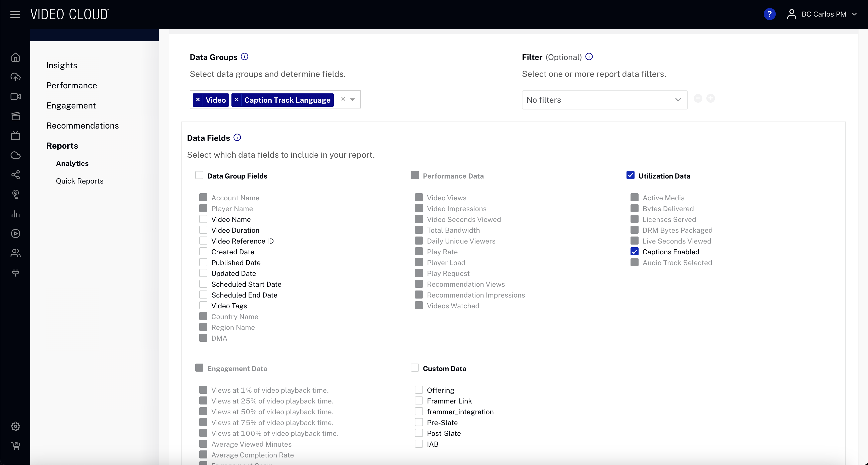Image resolution: width=868 pixels, height=465 pixels.
Task: Click the clapperboard Productions icon
Action: pyautogui.click(x=16, y=116)
